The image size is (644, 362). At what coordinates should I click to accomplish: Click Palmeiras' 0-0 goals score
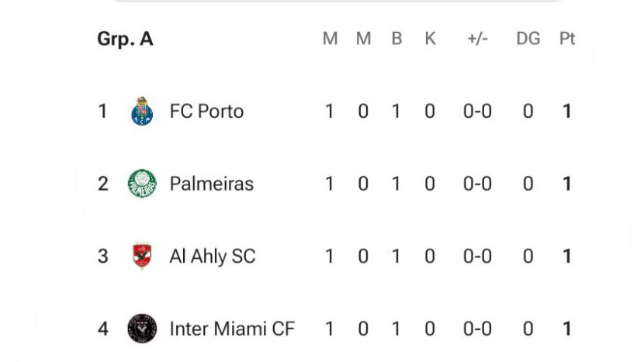coord(477,184)
